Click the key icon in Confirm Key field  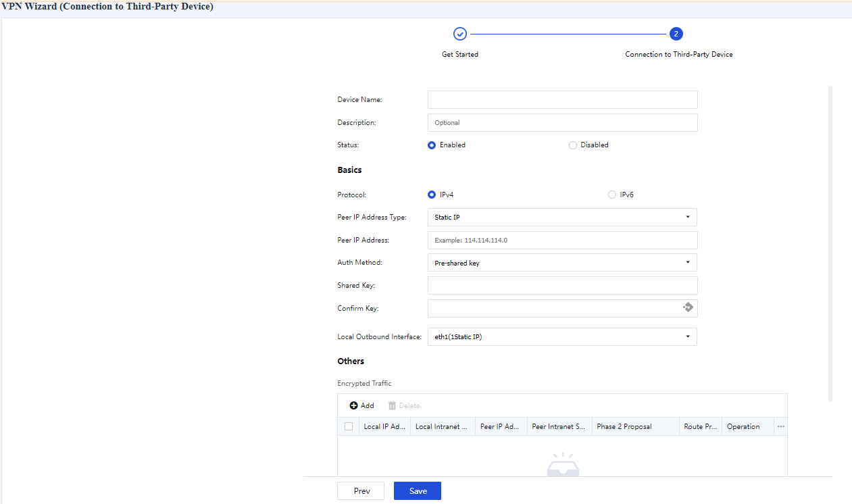688,307
